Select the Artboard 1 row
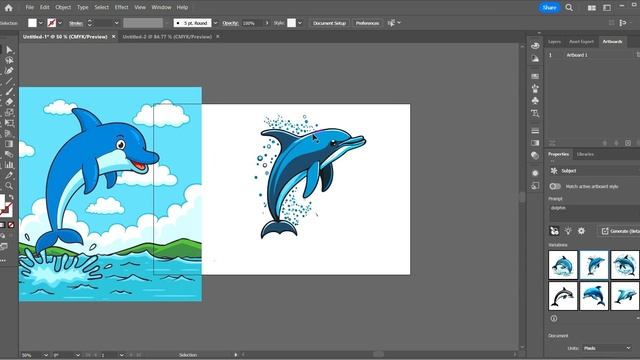This screenshot has height=360, width=640. click(593, 55)
